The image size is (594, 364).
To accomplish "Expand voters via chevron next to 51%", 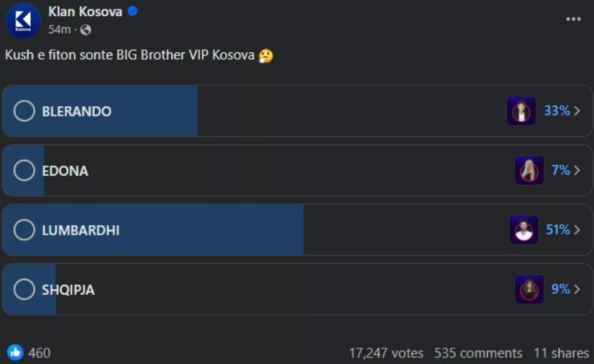I will pos(577,229).
